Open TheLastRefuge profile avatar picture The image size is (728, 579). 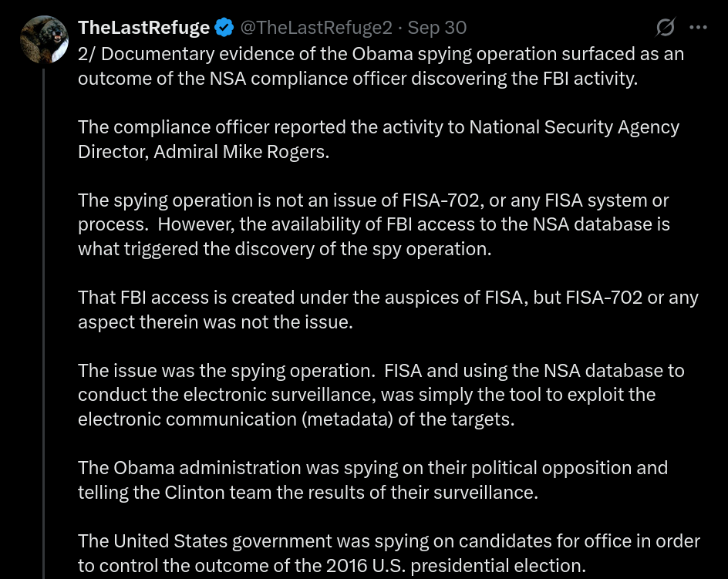pos(44,39)
